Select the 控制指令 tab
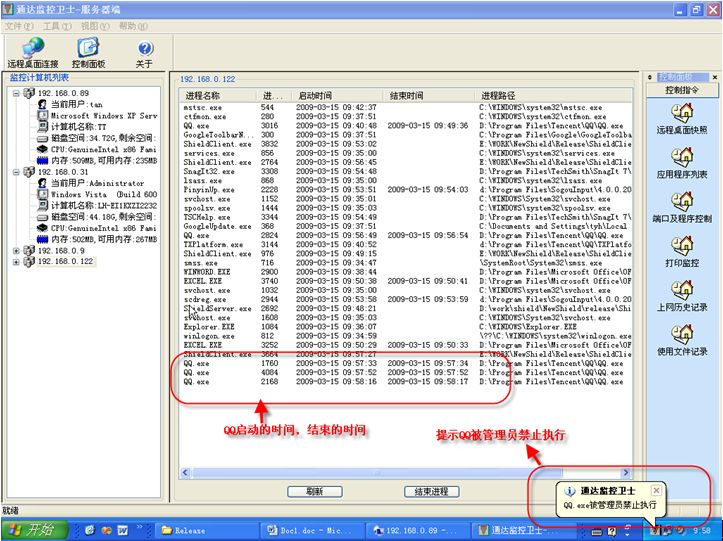 pyautogui.click(x=682, y=90)
